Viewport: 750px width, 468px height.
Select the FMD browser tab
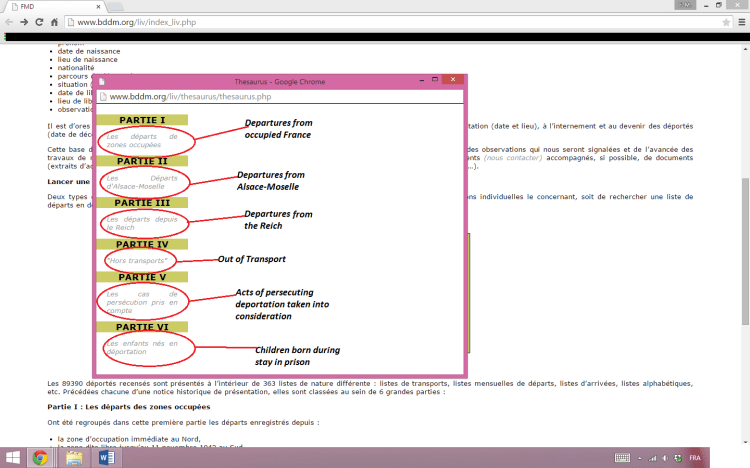point(55,7)
